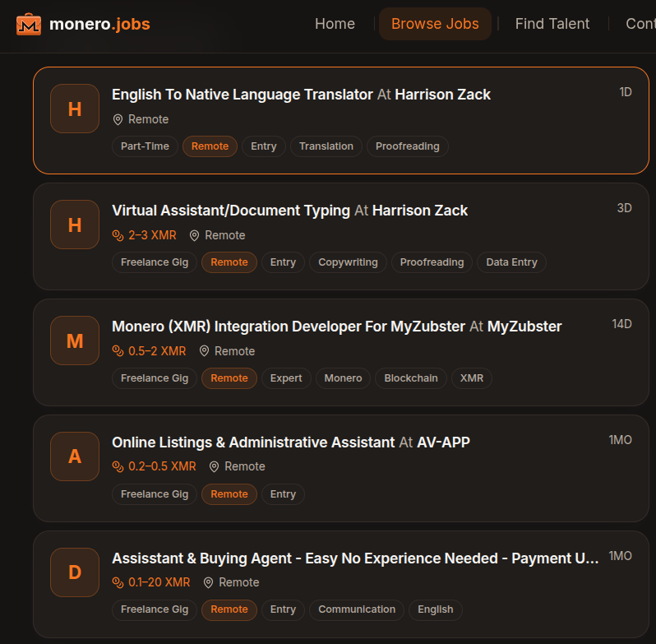Select Remote tag on Translator job

tap(210, 146)
